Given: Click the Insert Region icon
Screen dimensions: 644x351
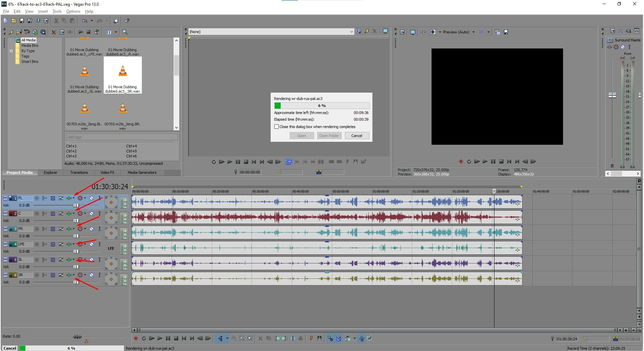Looking at the screenshot, I should click(x=319, y=338).
